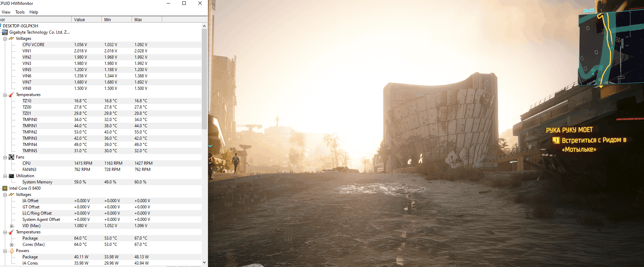
Task: Collapse the Utilization node
Action: pyautogui.click(x=5, y=176)
